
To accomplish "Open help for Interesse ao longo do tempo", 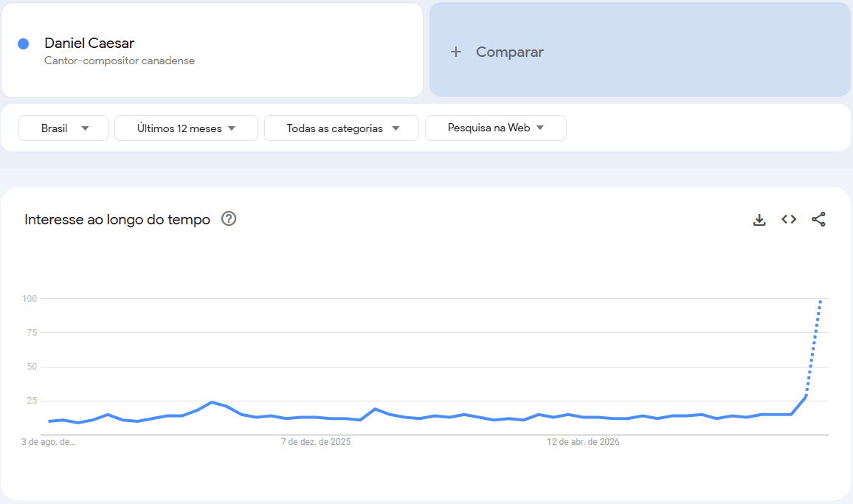I will [229, 219].
